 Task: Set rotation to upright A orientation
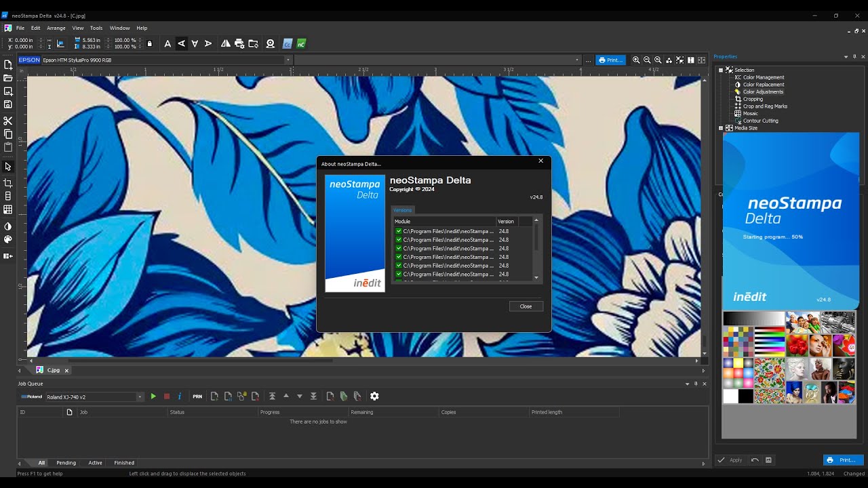[x=167, y=43]
